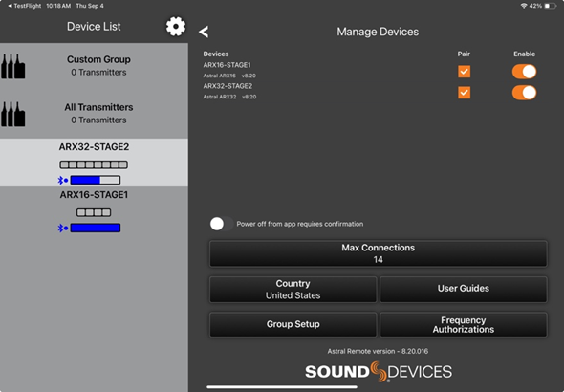
Task: Tap the battery indicator icon
Action: tap(550, 6)
